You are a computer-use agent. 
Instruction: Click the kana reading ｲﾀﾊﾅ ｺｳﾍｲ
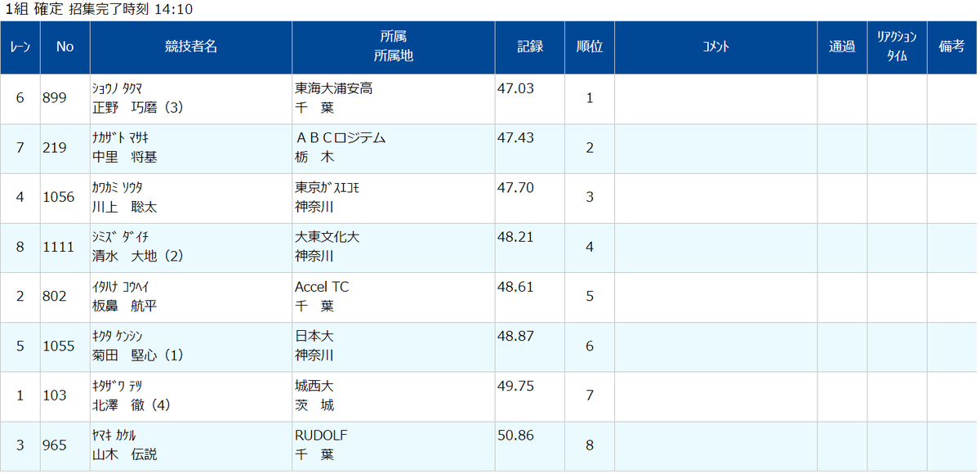click(x=121, y=287)
